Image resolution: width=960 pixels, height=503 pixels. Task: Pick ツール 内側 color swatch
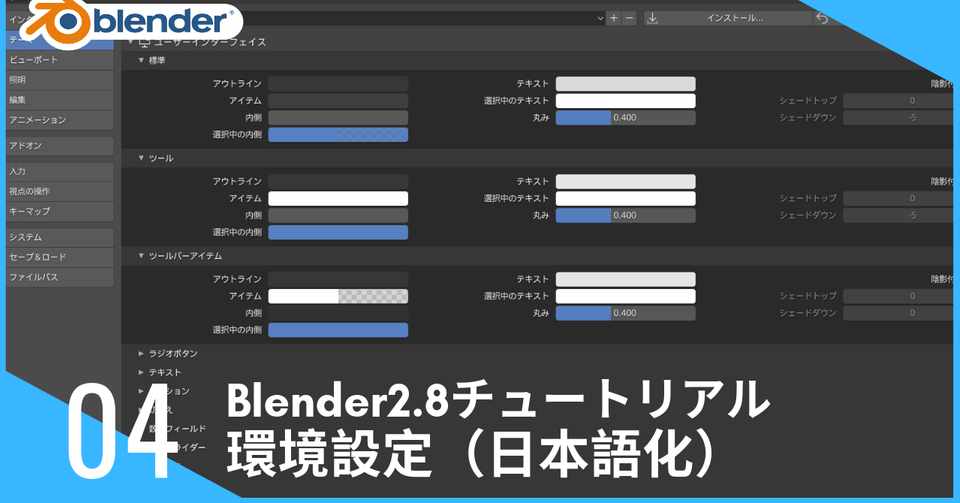338,215
